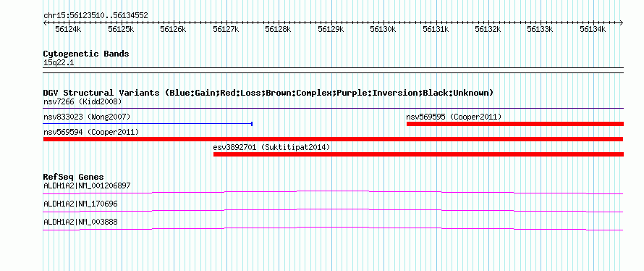
Task: Select the 15q22.1 cytogenetic band bar
Action: click(x=334, y=70)
